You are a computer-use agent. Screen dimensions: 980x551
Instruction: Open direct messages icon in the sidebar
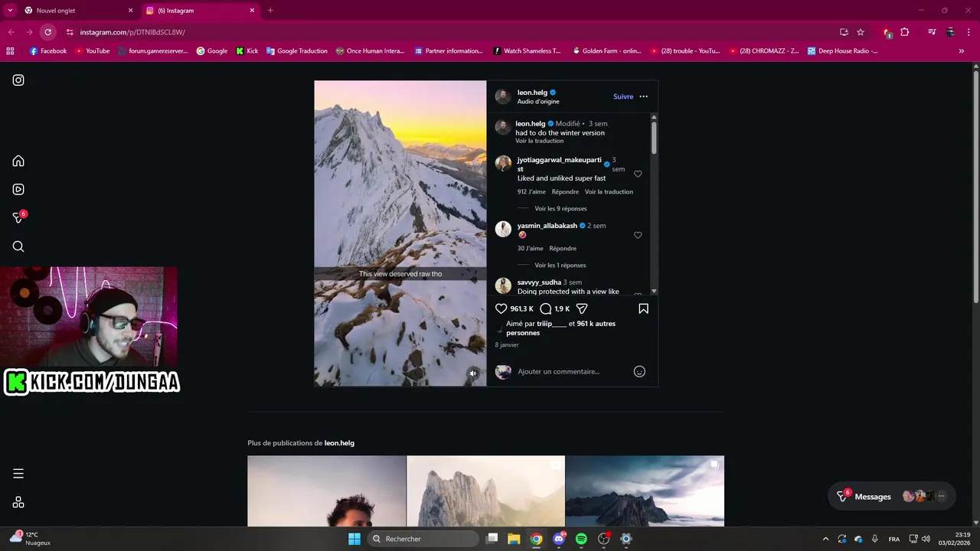click(x=18, y=218)
